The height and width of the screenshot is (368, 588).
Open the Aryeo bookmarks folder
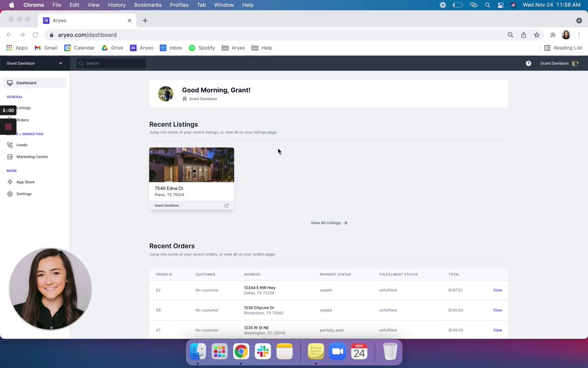233,48
